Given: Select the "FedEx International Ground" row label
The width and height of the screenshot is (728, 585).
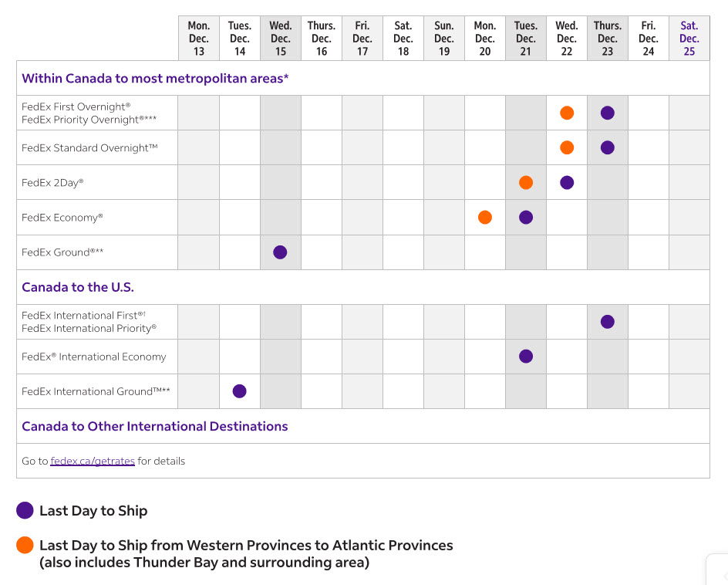Looking at the screenshot, I should point(96,391).
